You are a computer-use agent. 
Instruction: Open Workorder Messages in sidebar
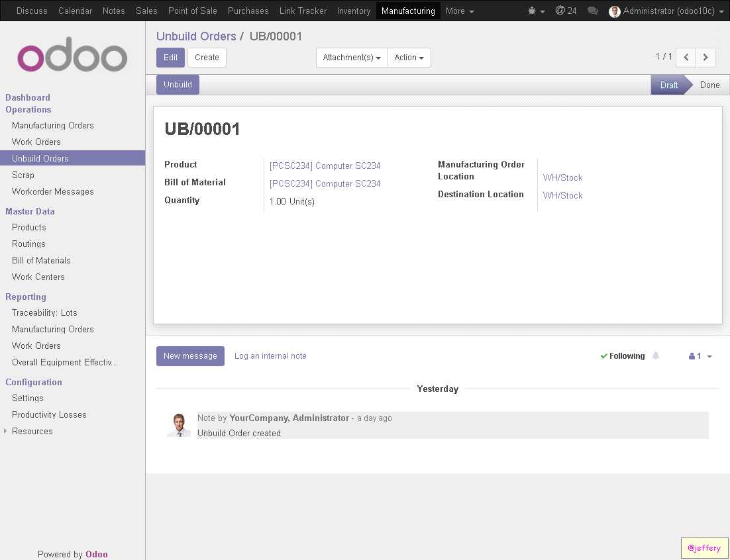(53, 191)
